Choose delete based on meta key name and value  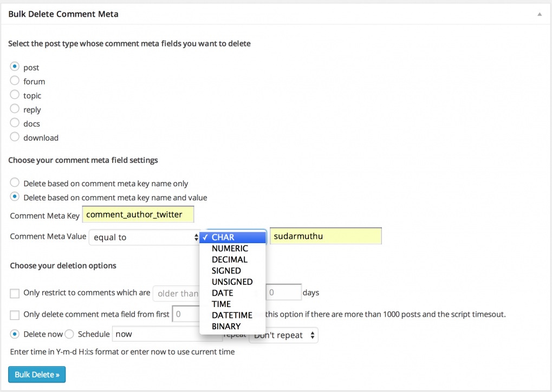14,197
